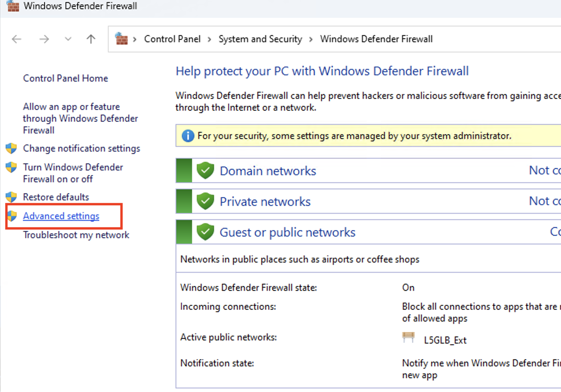The width and height of the screenshot is (561, 392).
Task: Click the firewall icon in the address bar
Action: (x=121, y=39)
